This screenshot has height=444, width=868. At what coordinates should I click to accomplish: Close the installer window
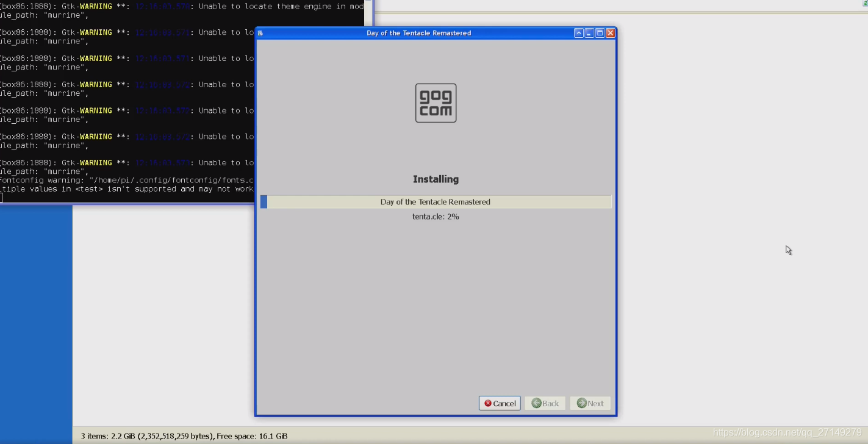click(610, 33)
